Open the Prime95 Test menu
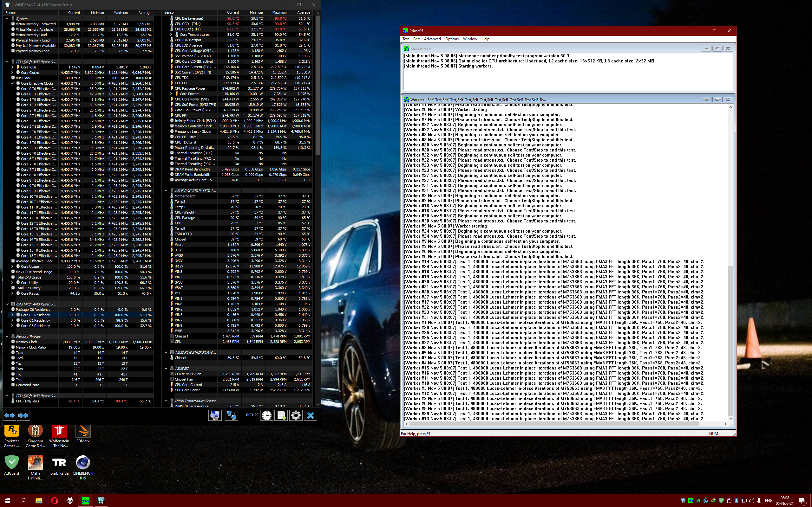 pyautogui.click(x=405, y=39)
